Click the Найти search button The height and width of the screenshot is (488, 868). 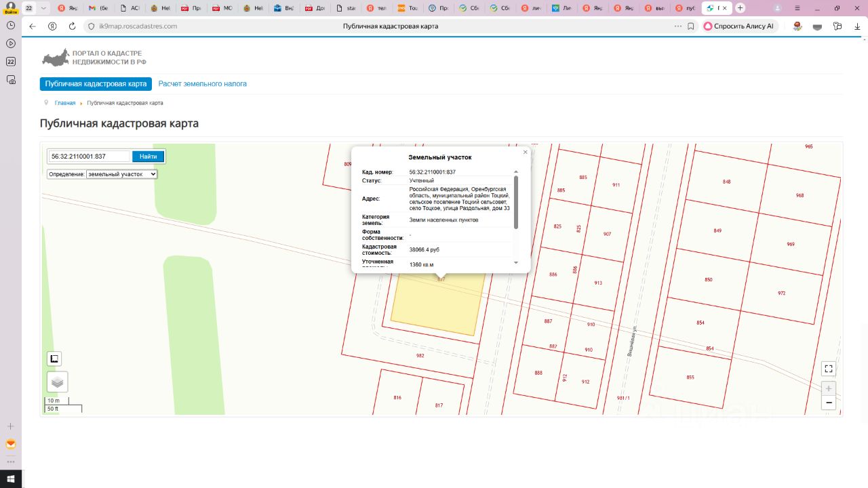(x=148, y=157)
